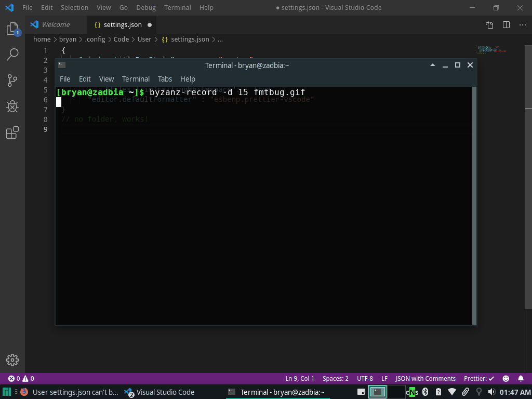Click 'settings.json' breadcrumb item

pyautogui.click(x=185, y=39)
